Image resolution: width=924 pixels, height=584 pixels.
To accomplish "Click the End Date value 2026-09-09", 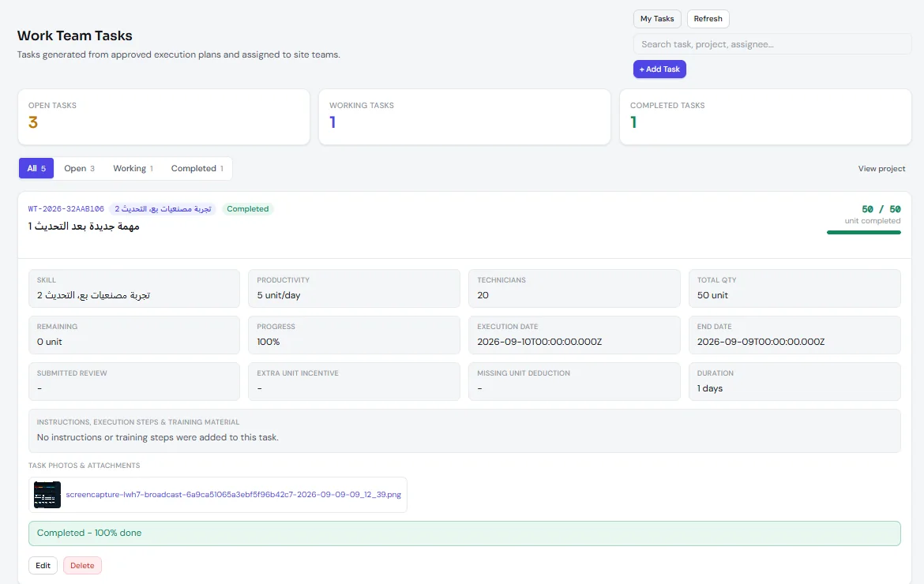I will (x=761, y=342).
